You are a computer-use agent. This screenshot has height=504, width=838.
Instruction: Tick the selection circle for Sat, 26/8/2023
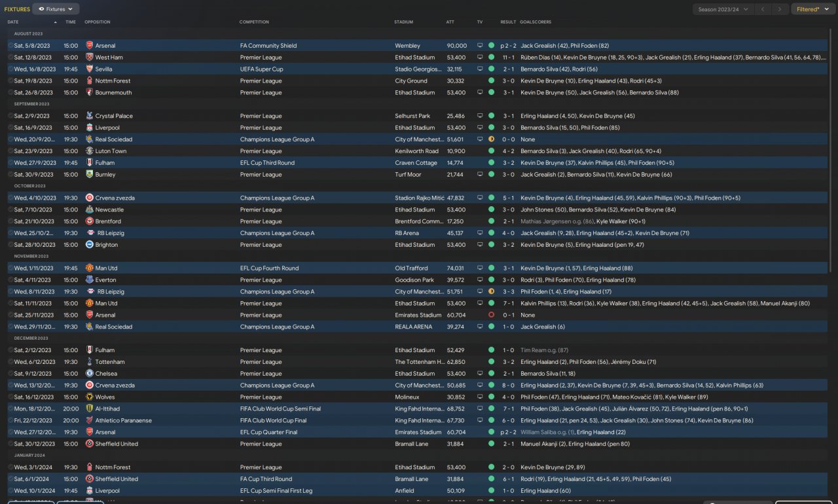coord(10,93)
